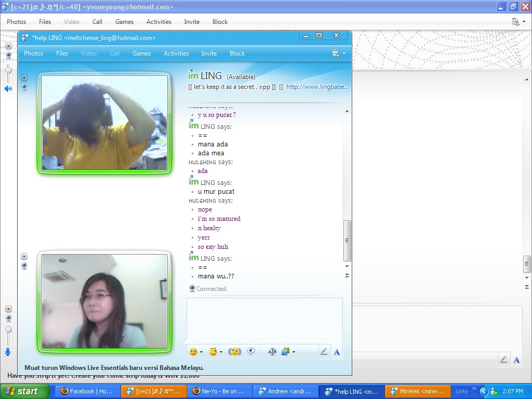532x399 pixels.
Task: Open Photos menu in LING window
Action: tap(34, 54)
